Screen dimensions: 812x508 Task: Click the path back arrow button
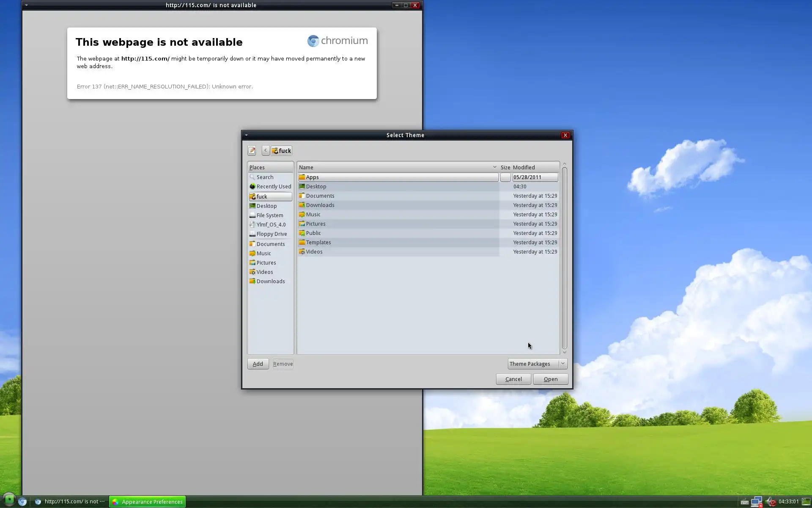coord(266,150)
